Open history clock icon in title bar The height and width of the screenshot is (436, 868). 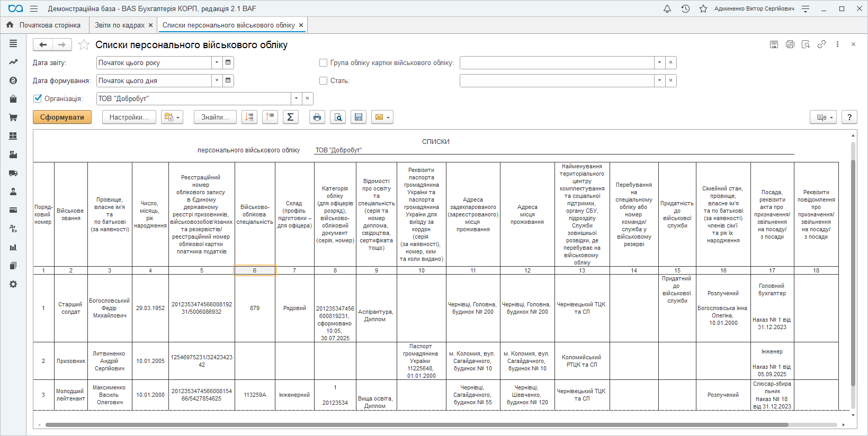(685, 9)
